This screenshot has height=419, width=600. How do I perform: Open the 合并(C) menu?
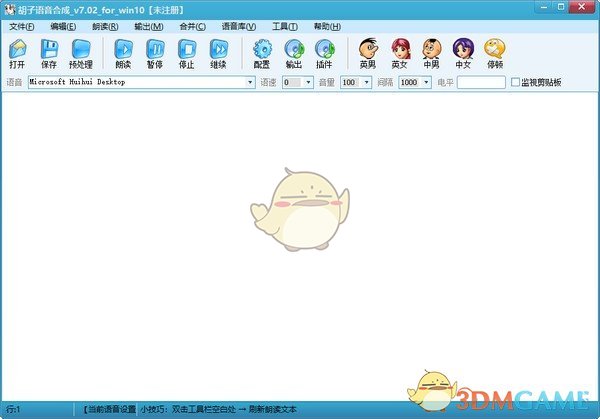coord(192,26)
